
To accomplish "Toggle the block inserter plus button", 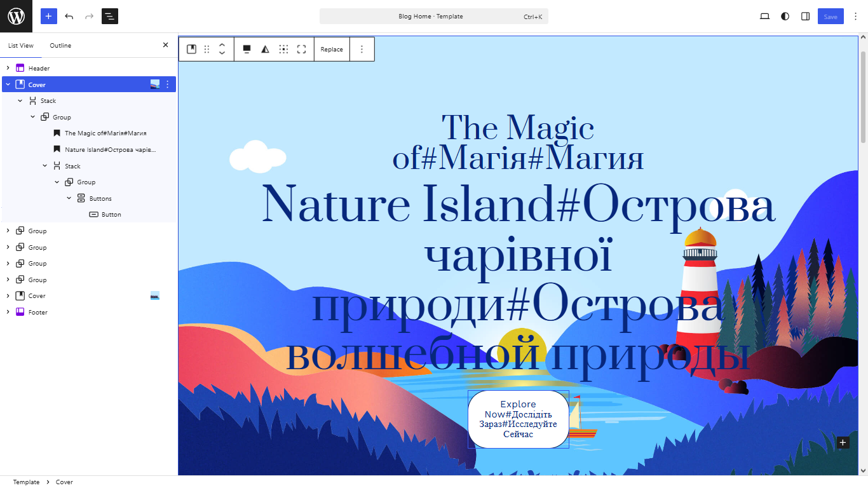I will pos(49,17).
